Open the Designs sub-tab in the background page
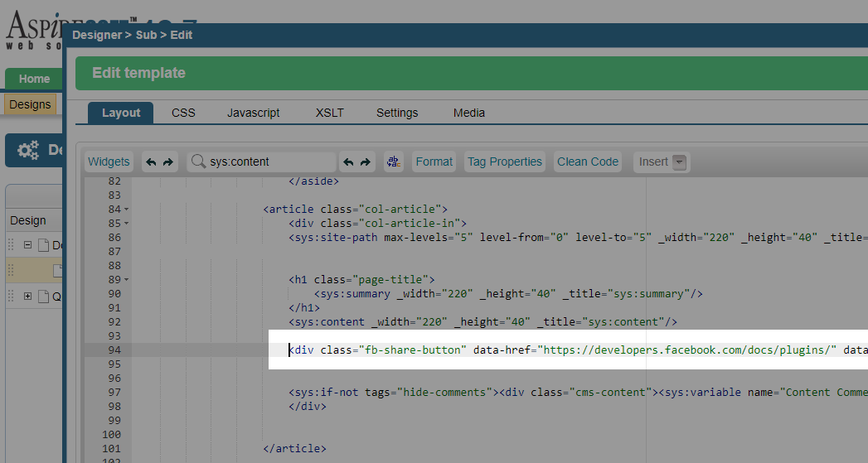868x463 pixels. [30, 104]
